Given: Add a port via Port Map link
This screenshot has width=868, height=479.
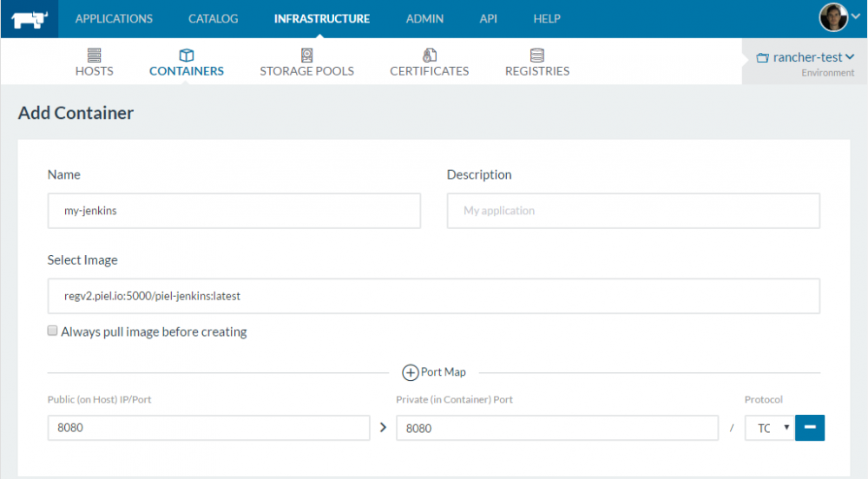Looking at the screenshot, I should (444, 372).
